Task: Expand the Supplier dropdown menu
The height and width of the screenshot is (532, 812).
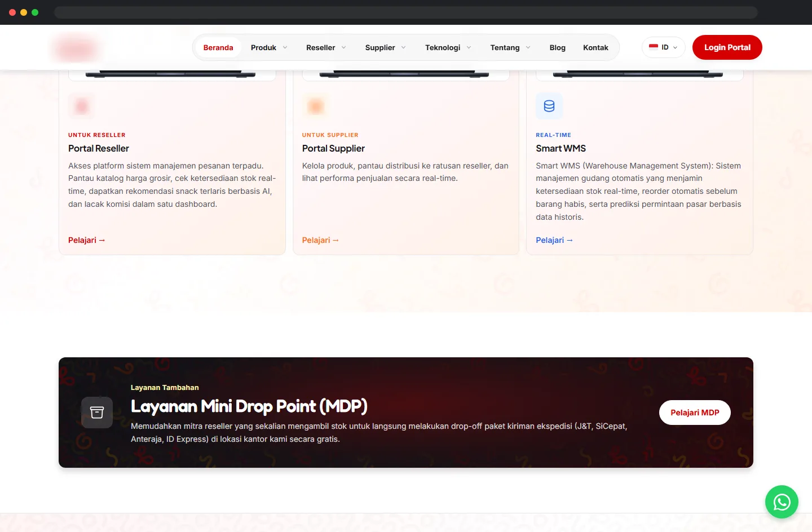Action: point(385,47)
